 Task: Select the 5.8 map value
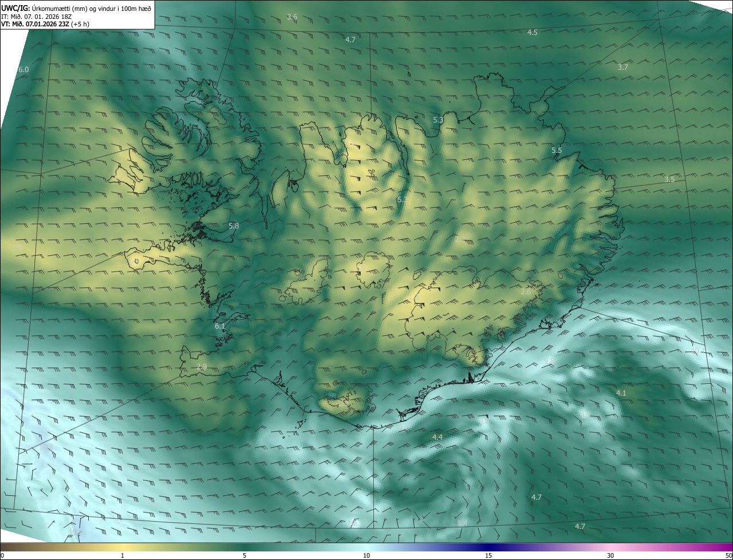(x=234, y=226)
